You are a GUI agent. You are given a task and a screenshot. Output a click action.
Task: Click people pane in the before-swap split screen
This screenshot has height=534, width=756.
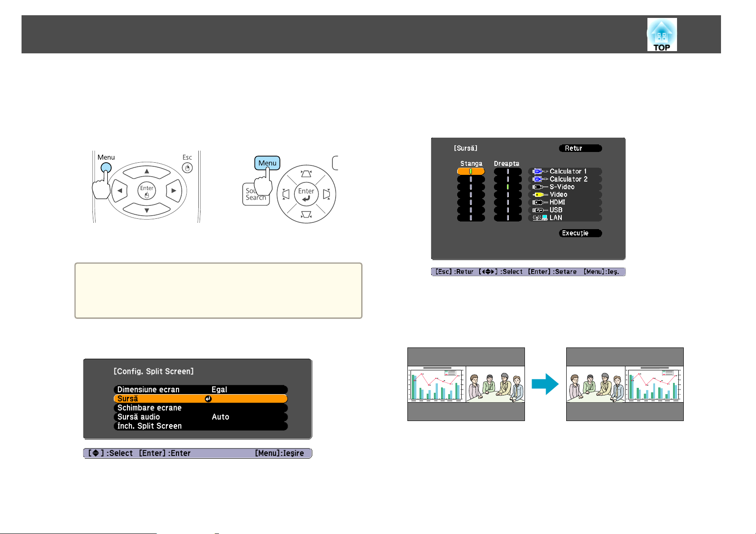(495, 384)
